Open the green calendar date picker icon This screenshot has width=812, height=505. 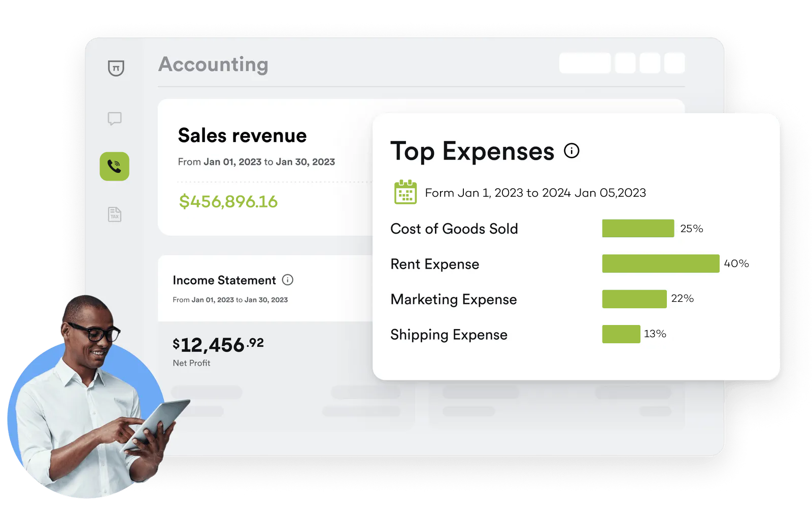pyautogui.click(x=405, y=192)
